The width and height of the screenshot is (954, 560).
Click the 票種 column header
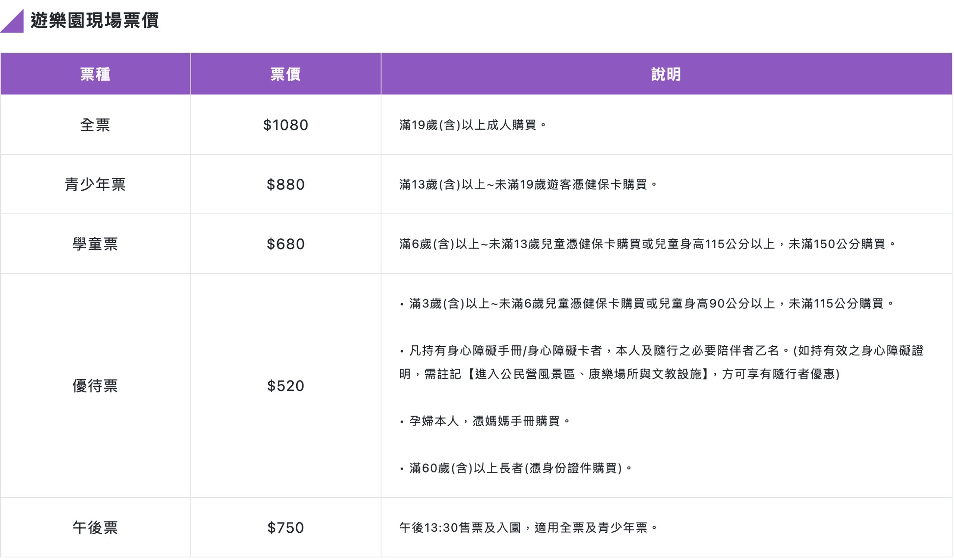coord(95,74)
